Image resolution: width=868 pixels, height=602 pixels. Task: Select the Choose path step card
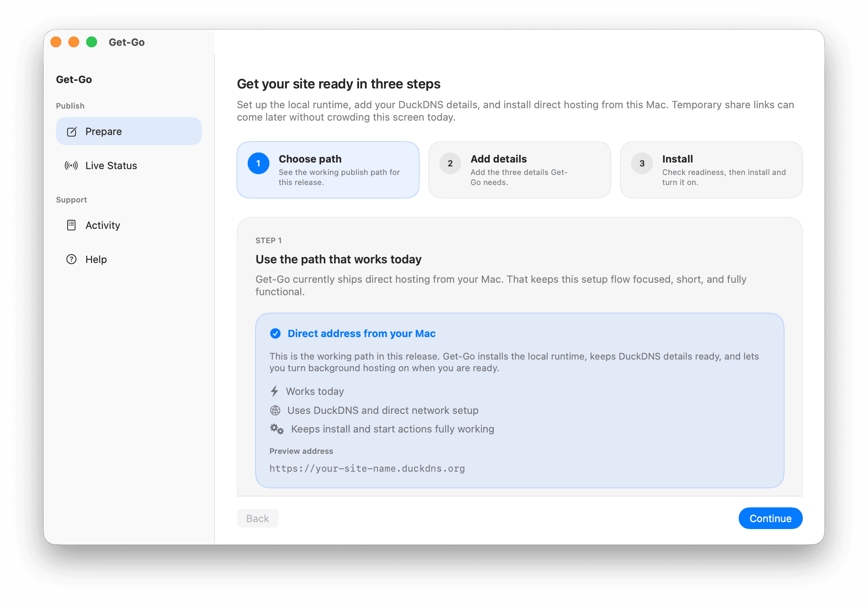(x=328, y=170)
